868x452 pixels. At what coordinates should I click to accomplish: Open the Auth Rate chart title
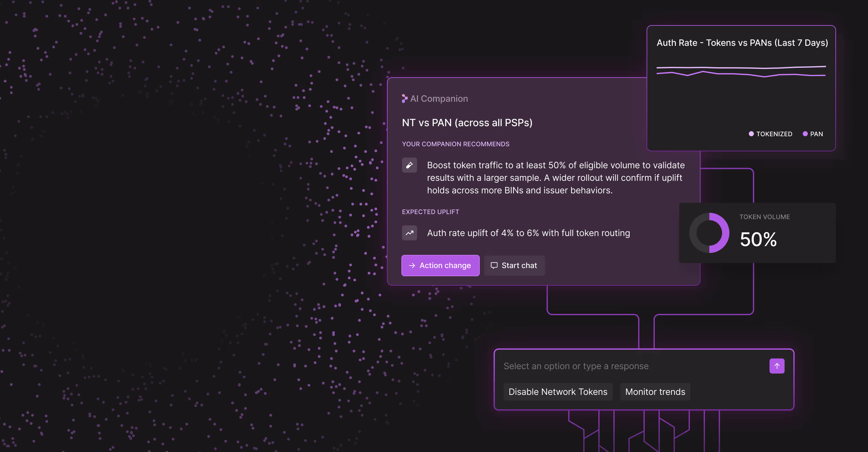pyautogui.click(x=742, y=43)
